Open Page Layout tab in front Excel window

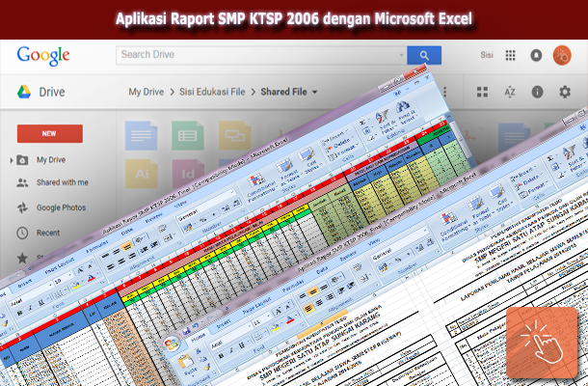255,308
